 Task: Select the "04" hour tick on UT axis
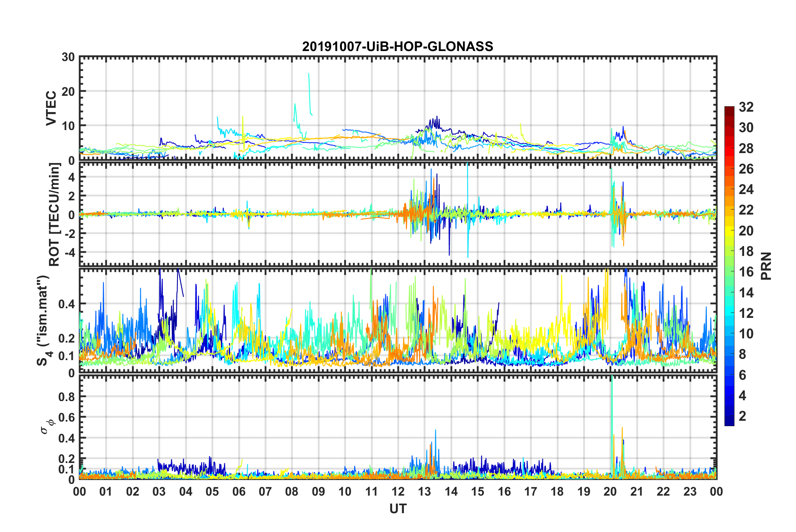[186, 491]
